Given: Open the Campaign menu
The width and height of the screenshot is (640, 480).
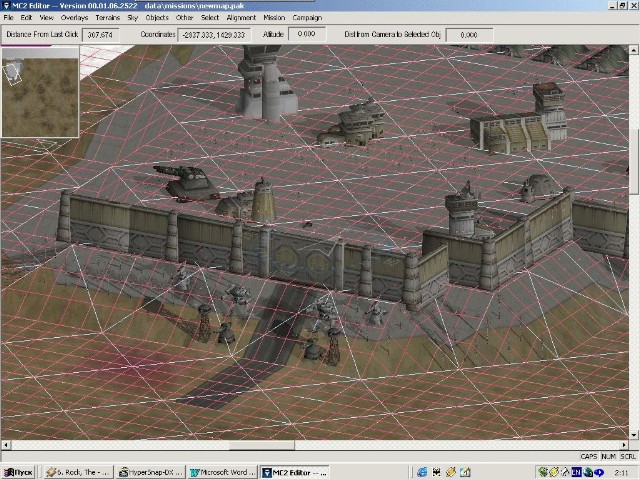Looking at the screenshot, I should [x=307, y=18].
